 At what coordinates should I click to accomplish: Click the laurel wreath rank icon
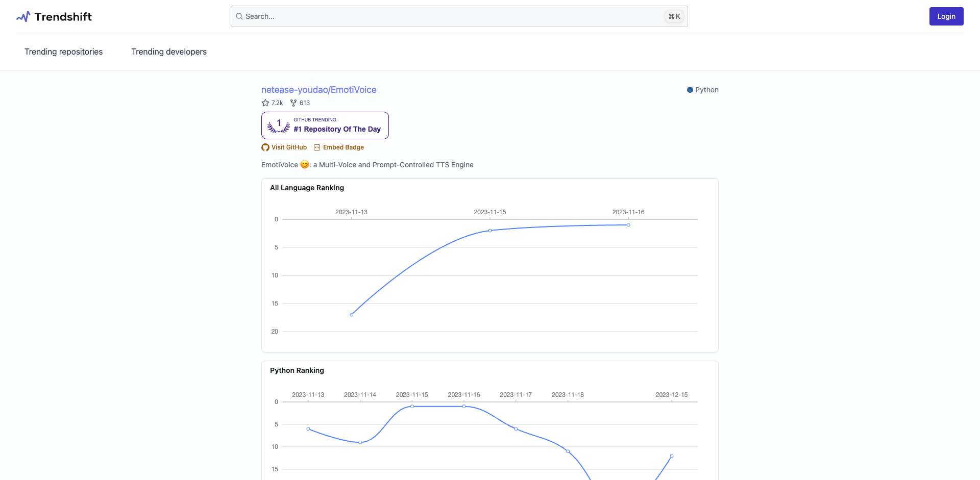[x=279, y=125]
